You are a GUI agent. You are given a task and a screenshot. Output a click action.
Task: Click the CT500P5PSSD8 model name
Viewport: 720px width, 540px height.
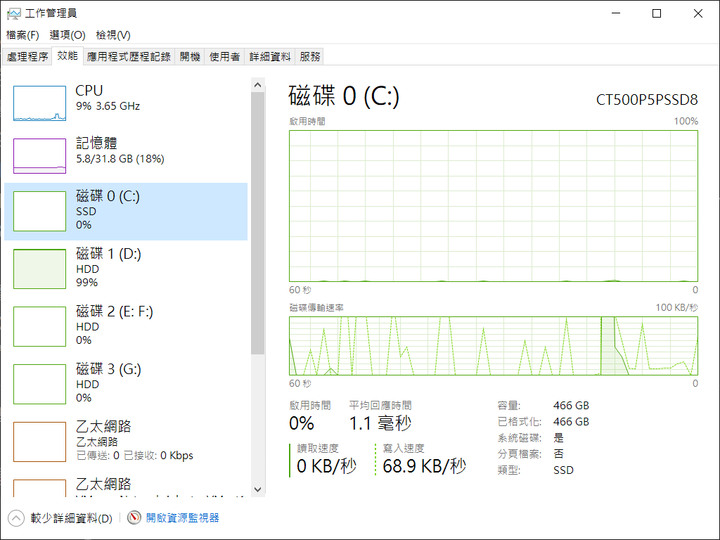[647, 100]
